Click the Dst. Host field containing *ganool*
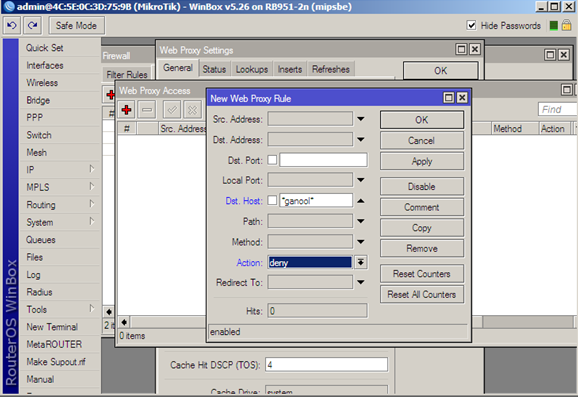The width and height of the screenshot is (578, 397). pyautogui.click(x=316, y=201)
